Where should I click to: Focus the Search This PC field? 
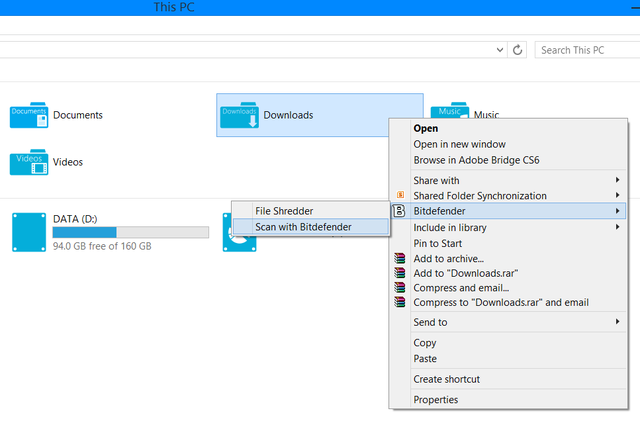(x=587, y=50)
